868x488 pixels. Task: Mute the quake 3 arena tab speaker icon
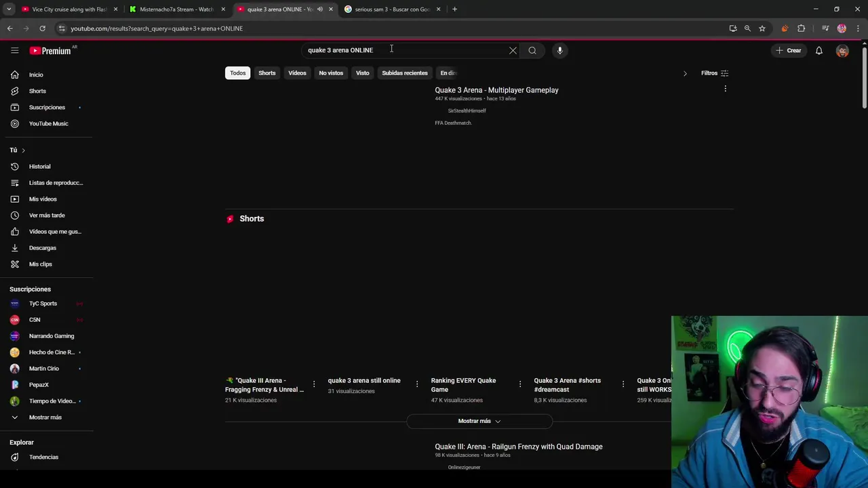(319, 9)
